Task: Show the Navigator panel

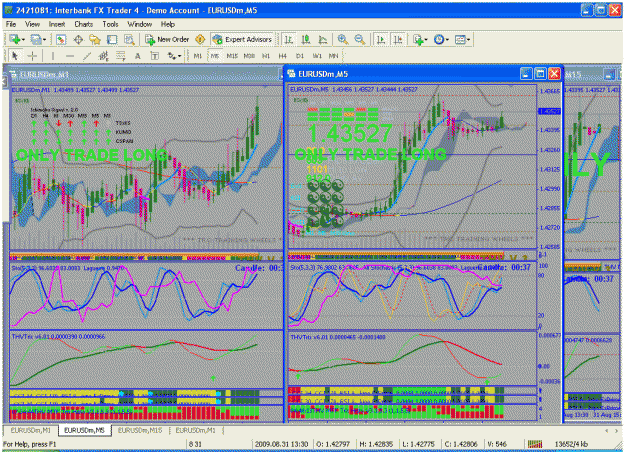Action: click(95, 39)
